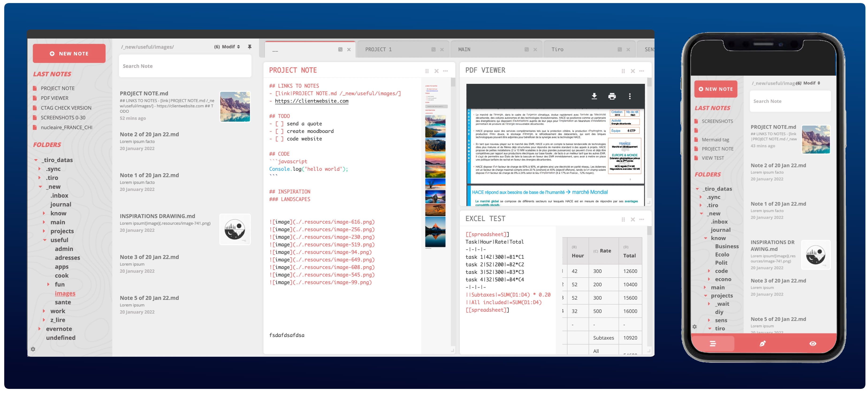The height and width of the screenshot is (395, 868).
Task: Check the 'create moodboard' todo box
Action: [279, 131]
